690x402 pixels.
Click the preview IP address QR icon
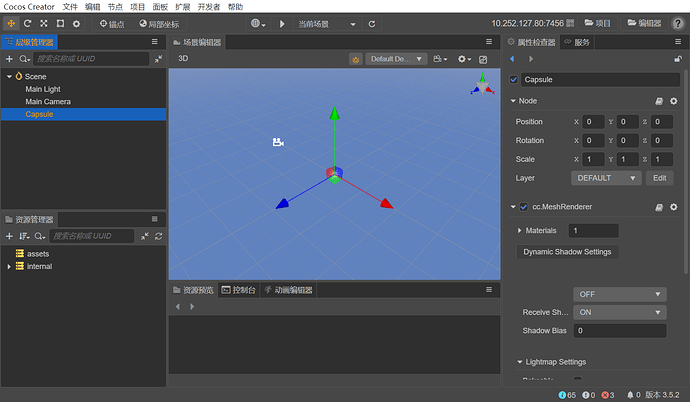(570, 23)
